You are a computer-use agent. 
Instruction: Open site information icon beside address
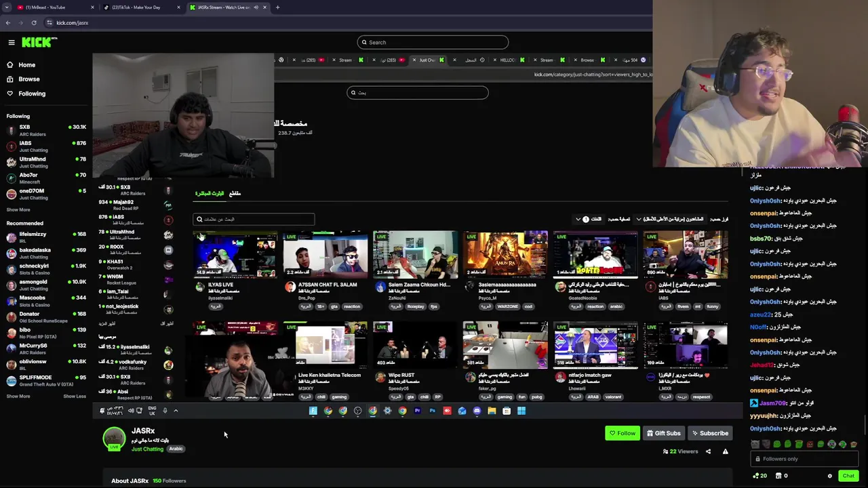50,22
